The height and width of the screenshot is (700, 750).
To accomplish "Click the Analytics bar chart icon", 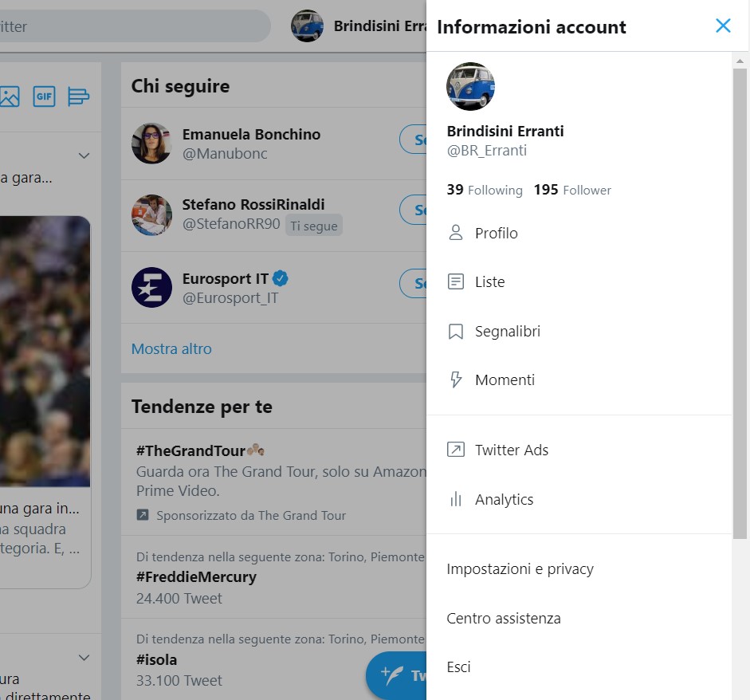I will pyautogui.click(x=456, y=499).
